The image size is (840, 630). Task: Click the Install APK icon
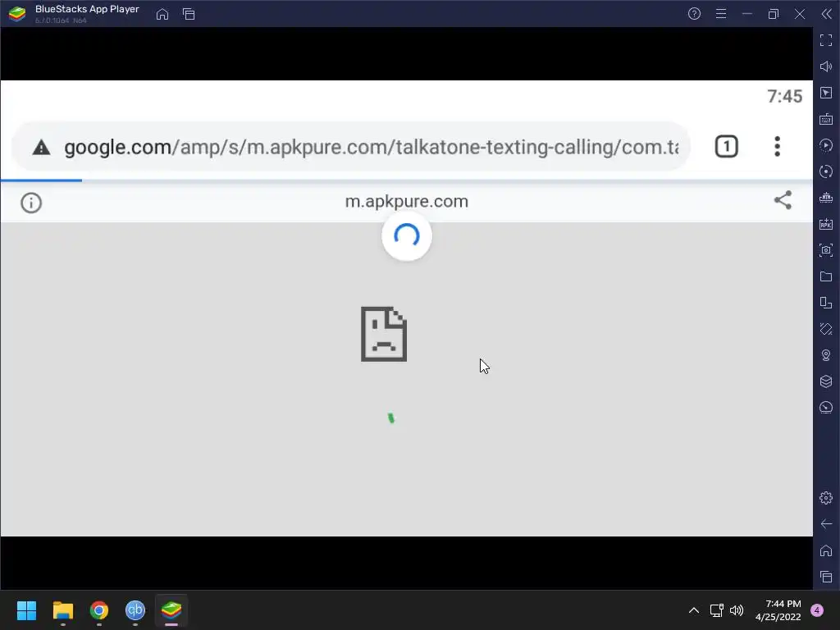(x=826, y=224)
